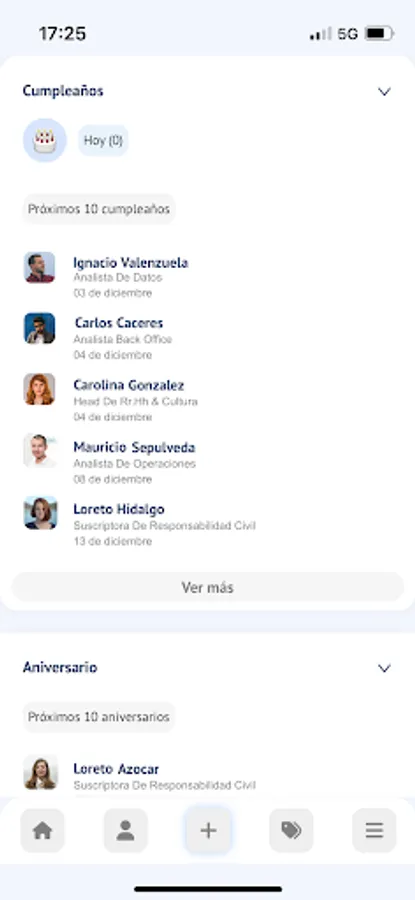The image size is (415, 900).
Task: Tap the cellular signal bars icon
Action: [320, 34]
